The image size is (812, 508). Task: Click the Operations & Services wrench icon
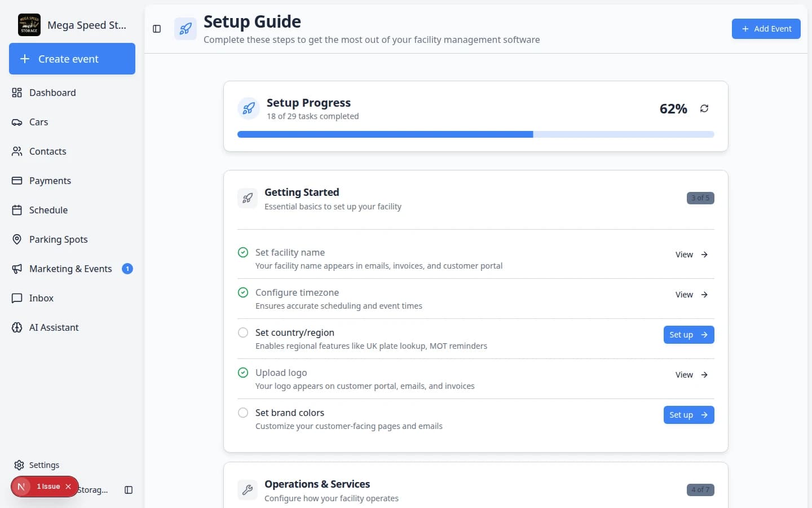248,490
